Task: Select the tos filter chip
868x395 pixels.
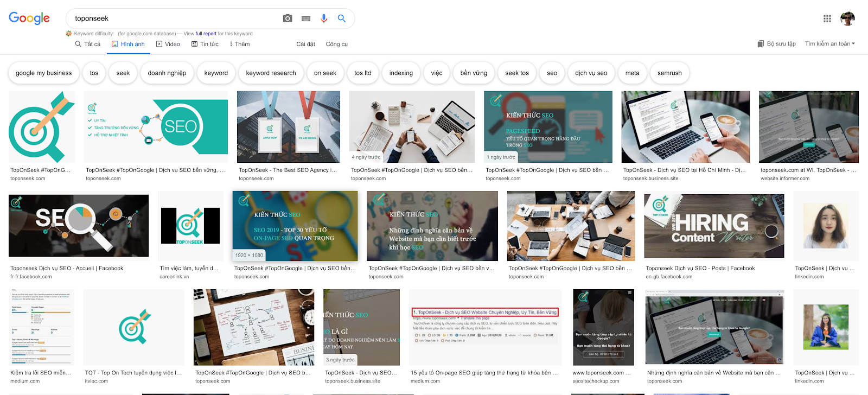Action: 94,73
